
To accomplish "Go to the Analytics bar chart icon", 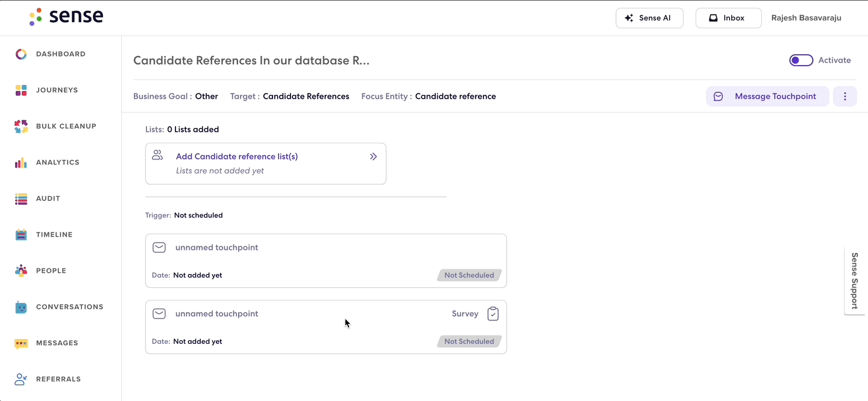I will 21,163.
